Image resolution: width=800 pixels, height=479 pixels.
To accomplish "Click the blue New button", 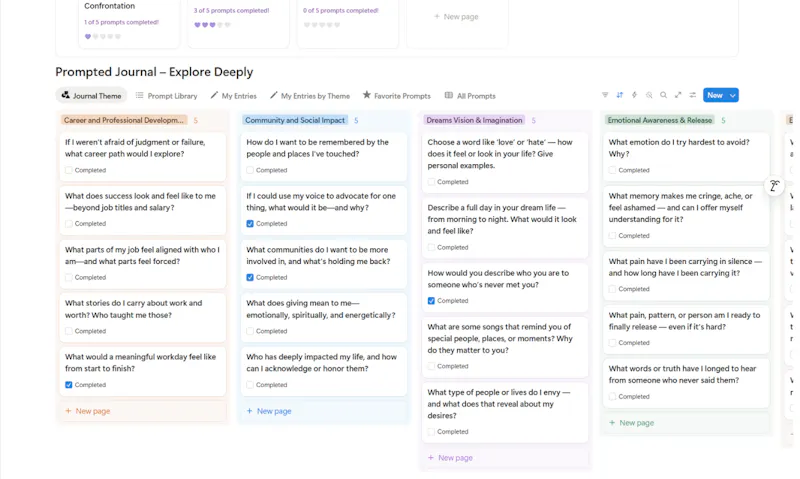I will tap(715, 95).
